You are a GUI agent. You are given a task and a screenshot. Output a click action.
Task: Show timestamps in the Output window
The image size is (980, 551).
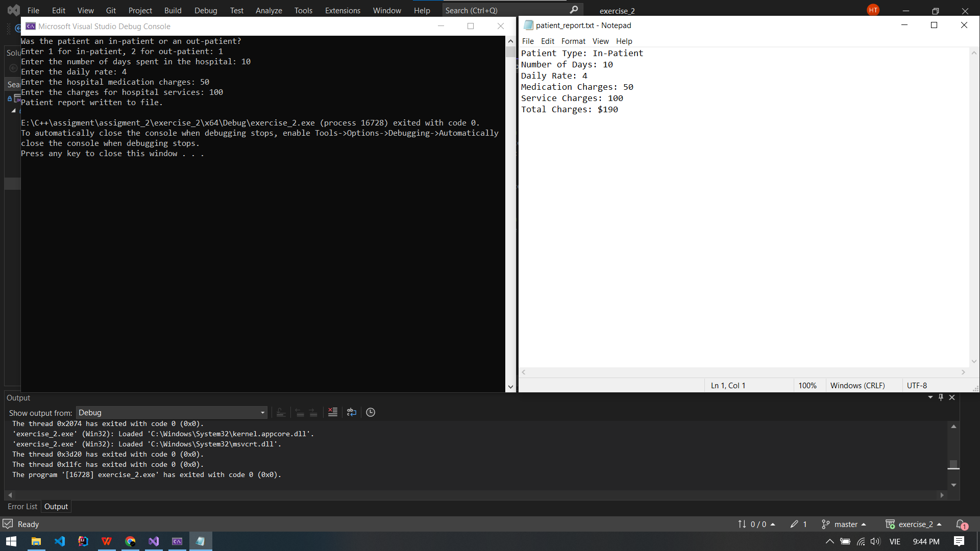click(370, 412)
